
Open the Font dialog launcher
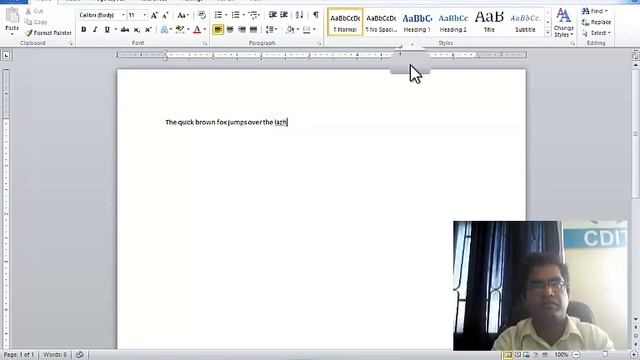pos(205,43)
